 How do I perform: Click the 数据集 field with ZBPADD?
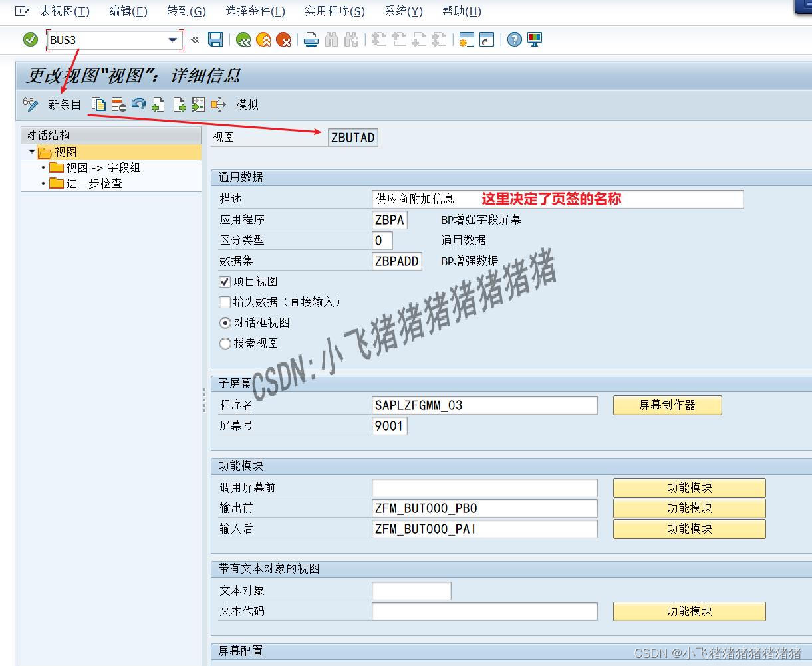pyautogui.click(x=397, y=261)
